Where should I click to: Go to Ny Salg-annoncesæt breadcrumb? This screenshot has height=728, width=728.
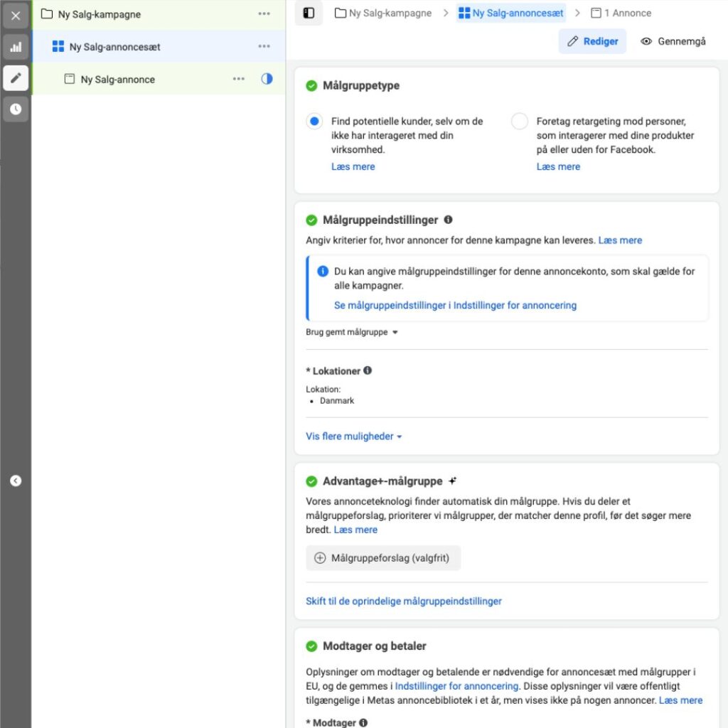[x=510, y=13]
